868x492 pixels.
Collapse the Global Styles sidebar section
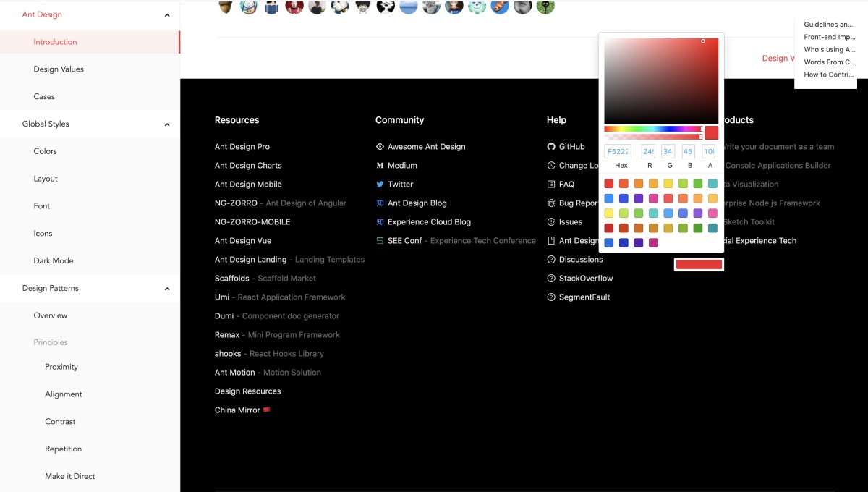click(x=167, y=124)
